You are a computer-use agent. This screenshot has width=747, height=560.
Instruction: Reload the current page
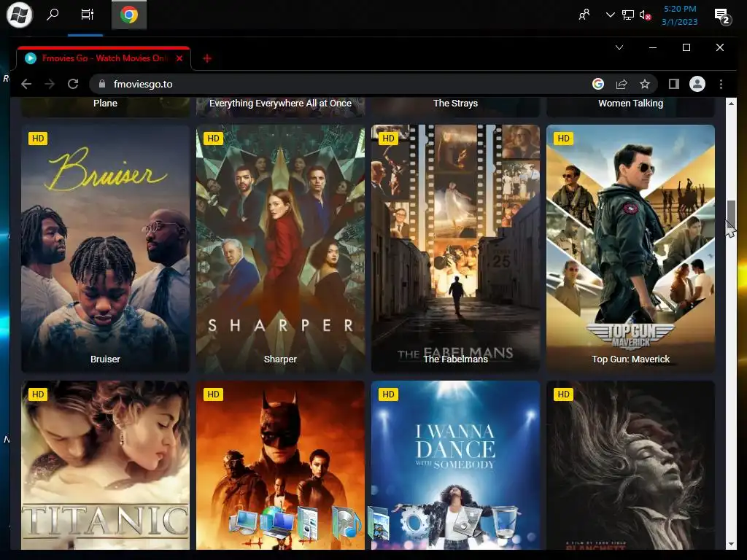click(x=73, y=84)
